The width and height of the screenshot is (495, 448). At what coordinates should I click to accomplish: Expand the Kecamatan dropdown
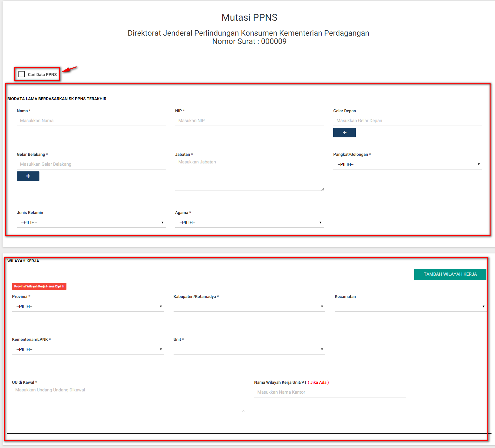point(410,307)
